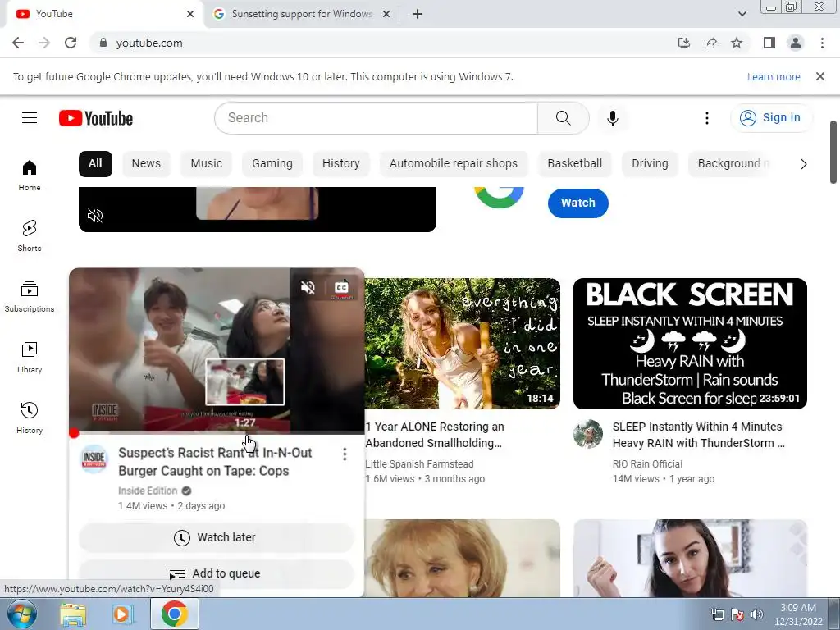840x630 pixels.
Task: Open the Windows Start menu
Action: tap(22, 614)
